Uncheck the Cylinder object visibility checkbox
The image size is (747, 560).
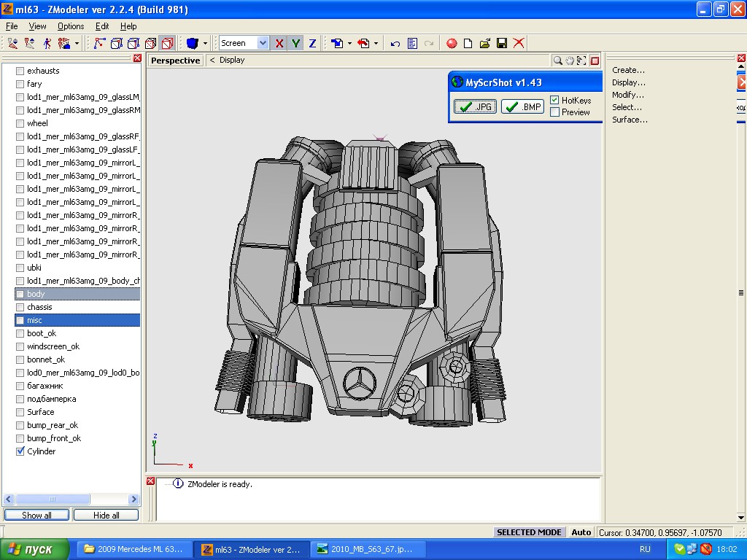(x=20, y=451)
